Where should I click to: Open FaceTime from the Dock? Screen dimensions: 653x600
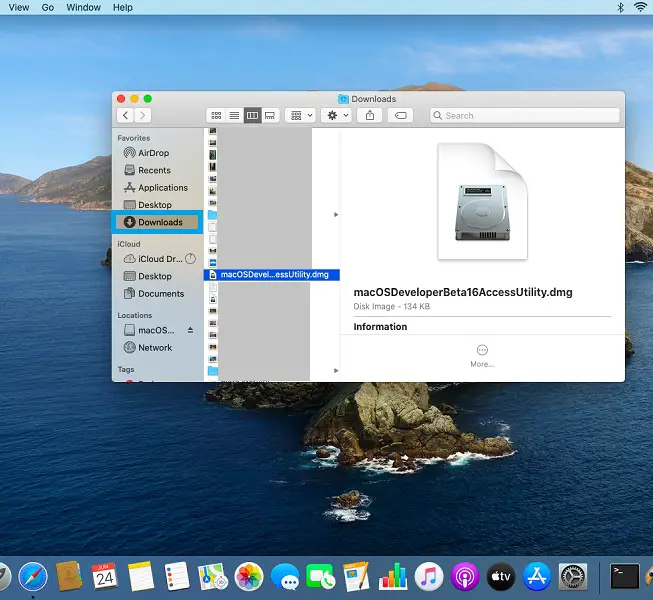pos(321,577)
